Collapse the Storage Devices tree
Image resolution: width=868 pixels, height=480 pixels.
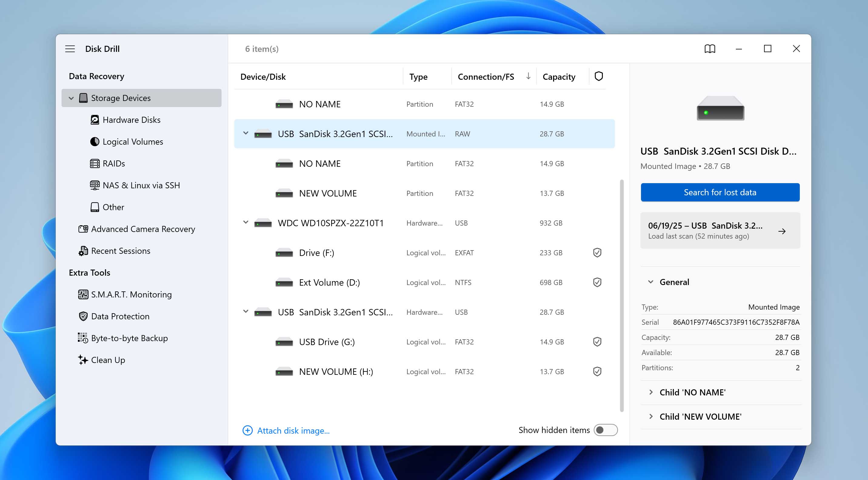(71, 98)
